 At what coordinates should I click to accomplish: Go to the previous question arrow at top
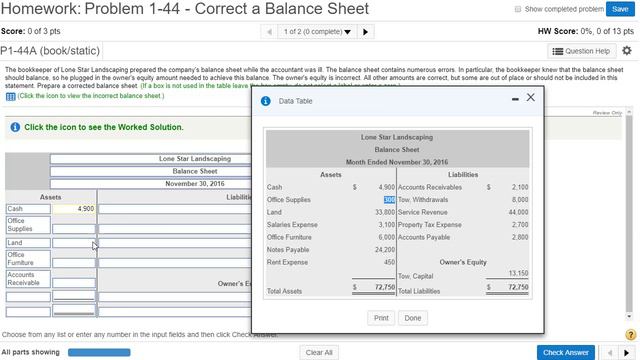point(269,32)
